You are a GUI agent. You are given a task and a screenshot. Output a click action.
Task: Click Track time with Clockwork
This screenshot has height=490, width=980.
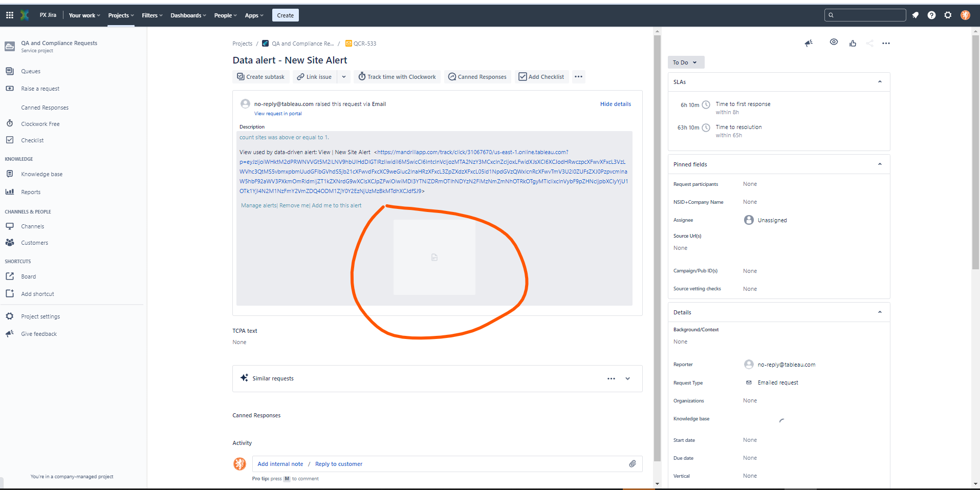[397, 77]
